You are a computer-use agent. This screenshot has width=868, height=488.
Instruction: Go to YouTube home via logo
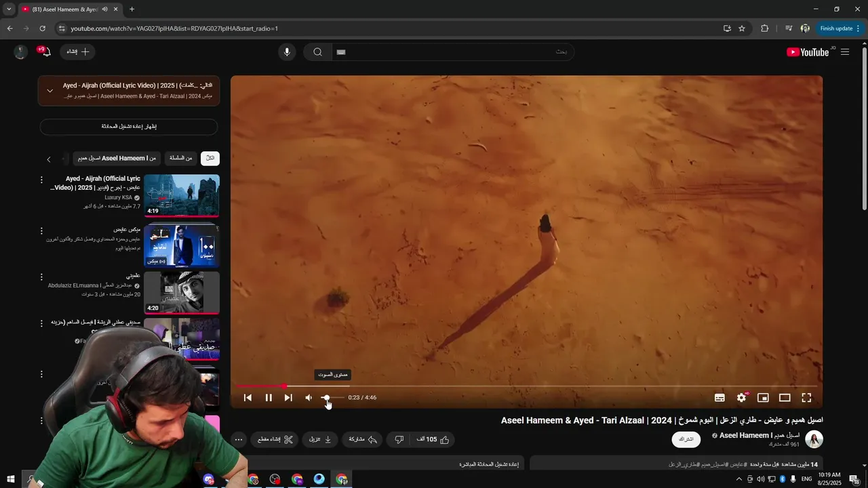808,52
